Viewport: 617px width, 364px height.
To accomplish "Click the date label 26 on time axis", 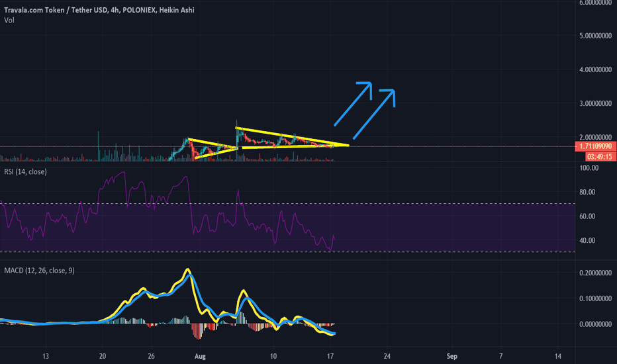I will 151,356.
